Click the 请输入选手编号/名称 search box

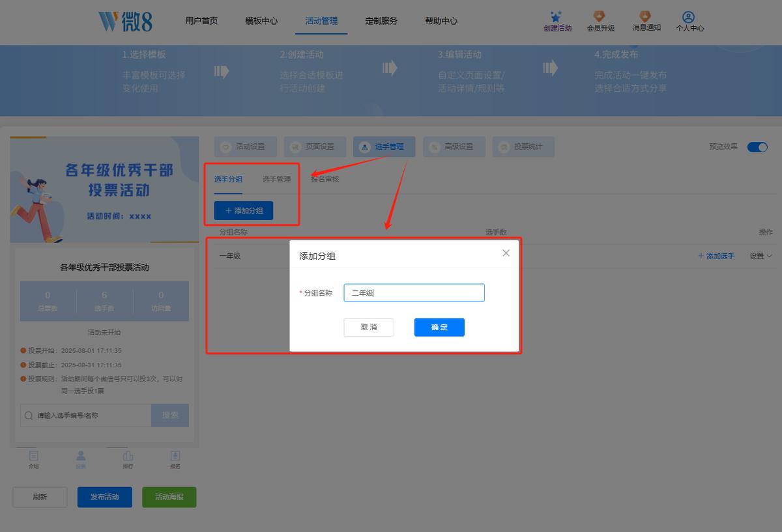[86, 415]
